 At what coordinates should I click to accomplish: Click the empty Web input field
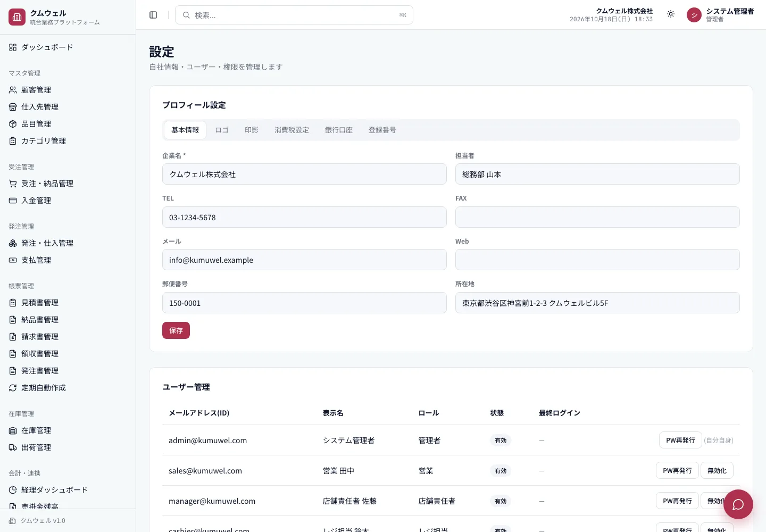point(597,260)
